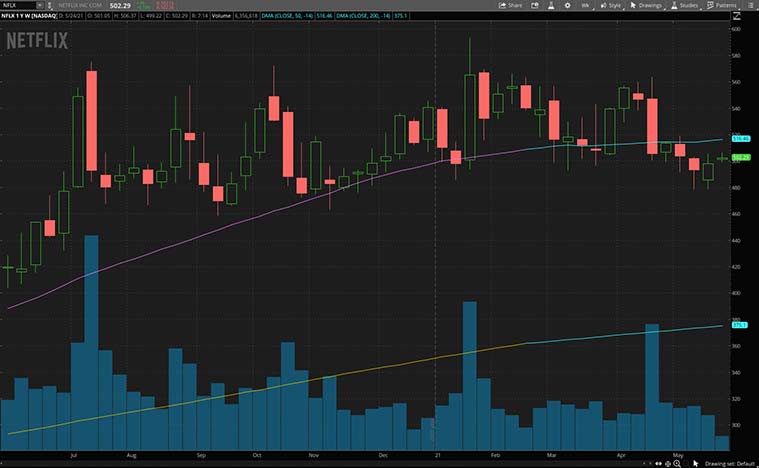Open the Drawings menu
Screen dimensions: 759x468
point(647,5)
